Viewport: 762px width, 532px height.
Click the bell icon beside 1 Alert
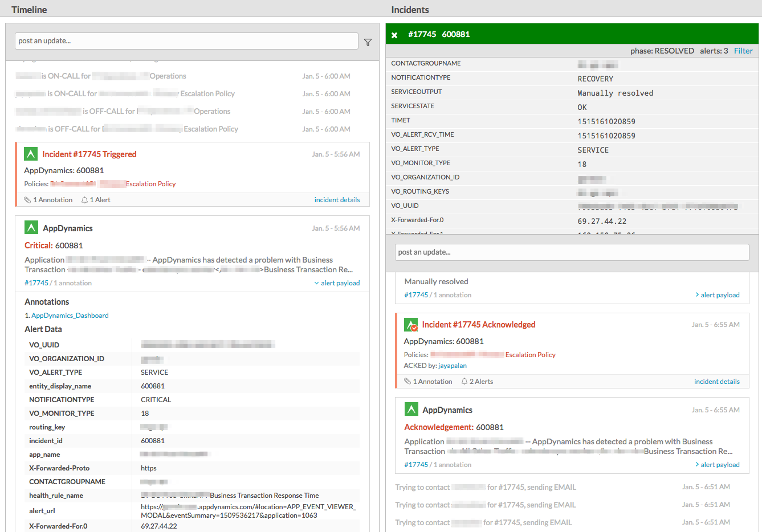pos(84,200)
